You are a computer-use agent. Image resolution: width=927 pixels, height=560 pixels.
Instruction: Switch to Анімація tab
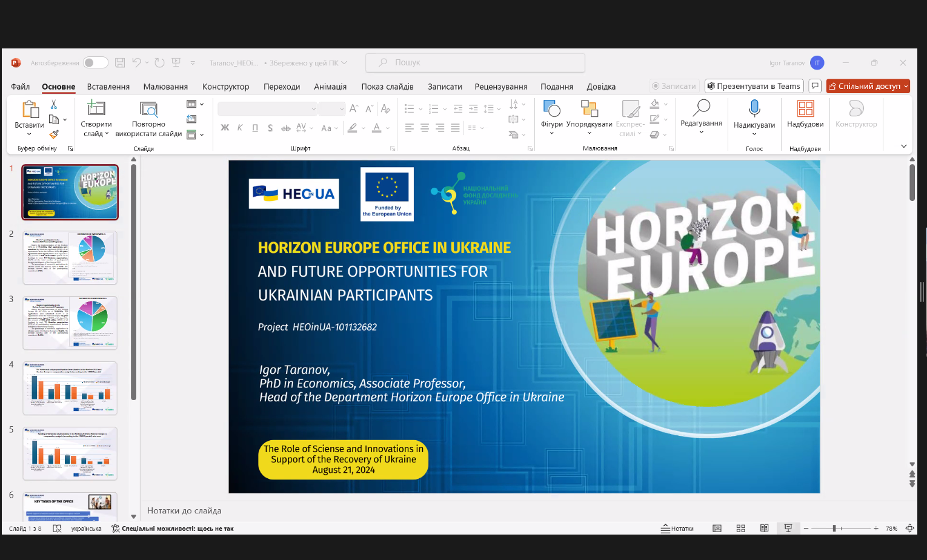pos(330,87)
